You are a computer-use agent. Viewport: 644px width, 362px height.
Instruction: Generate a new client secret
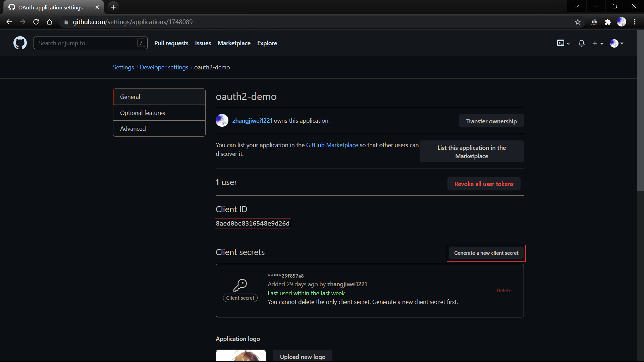point(486,253)
